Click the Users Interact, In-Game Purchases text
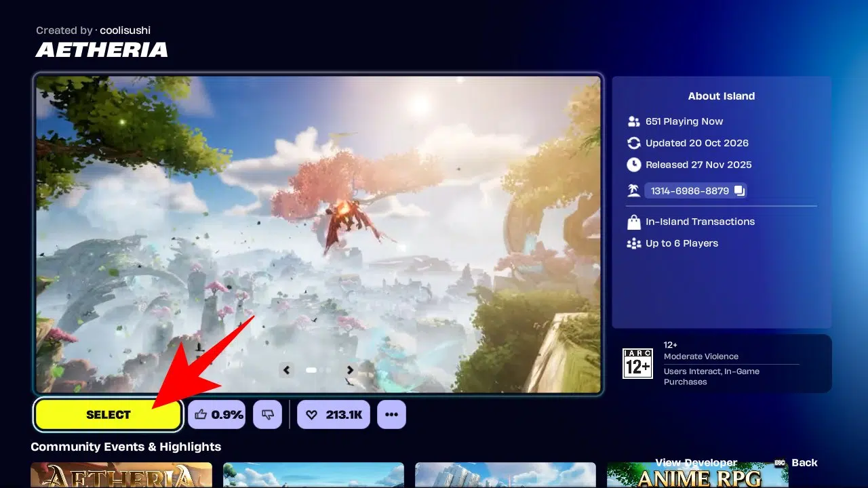The height and width of the screenshot is (488, 868). pos(711,377)
